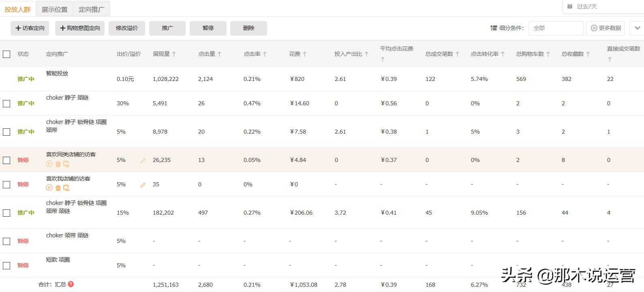This screenshot has width=644, height=292.
Task: Click the 细分条件 list icon
Action: (x=494, y=28)
